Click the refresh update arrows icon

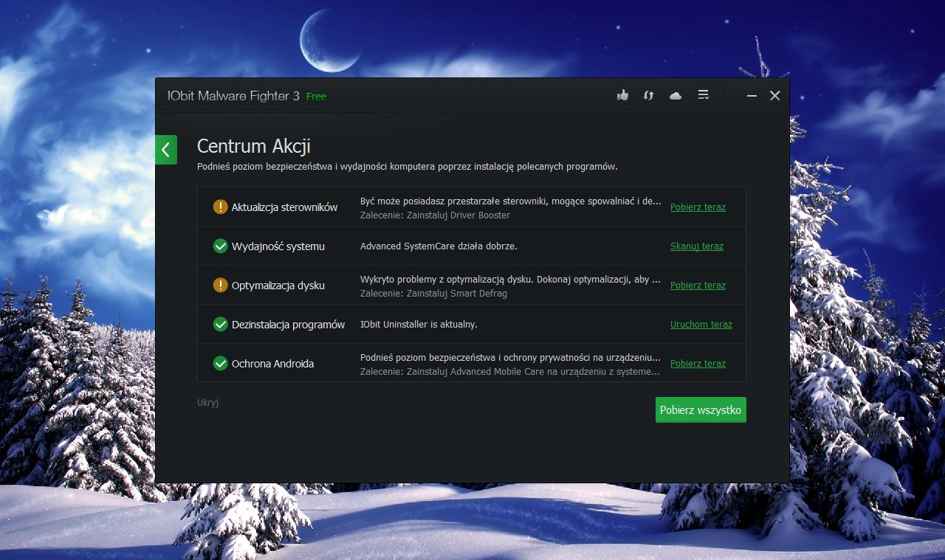pyautogui.click(x=648, y=95)
